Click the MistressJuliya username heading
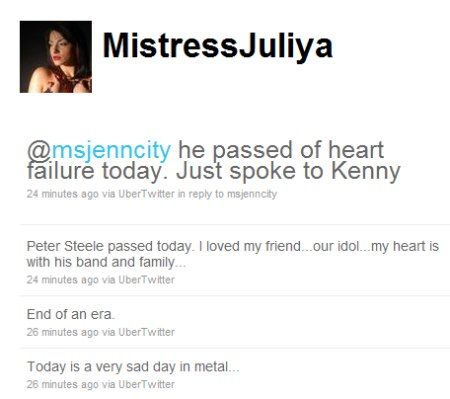 (x=218, y=46)
